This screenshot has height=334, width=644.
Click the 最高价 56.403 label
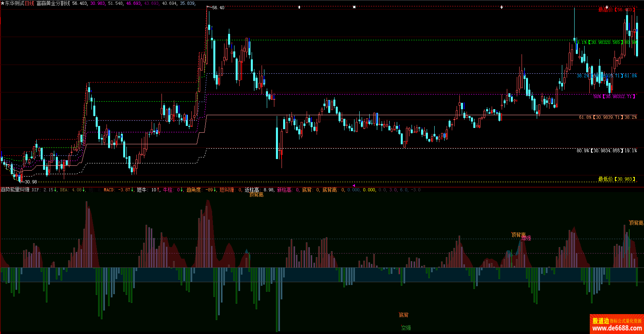[x=616, y=10]
